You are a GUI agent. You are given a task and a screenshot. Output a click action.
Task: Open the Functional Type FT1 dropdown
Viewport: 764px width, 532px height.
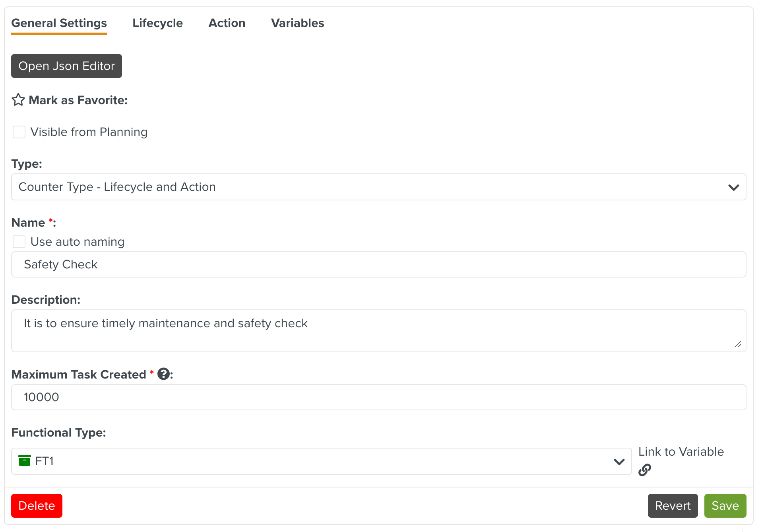point(619,461)
